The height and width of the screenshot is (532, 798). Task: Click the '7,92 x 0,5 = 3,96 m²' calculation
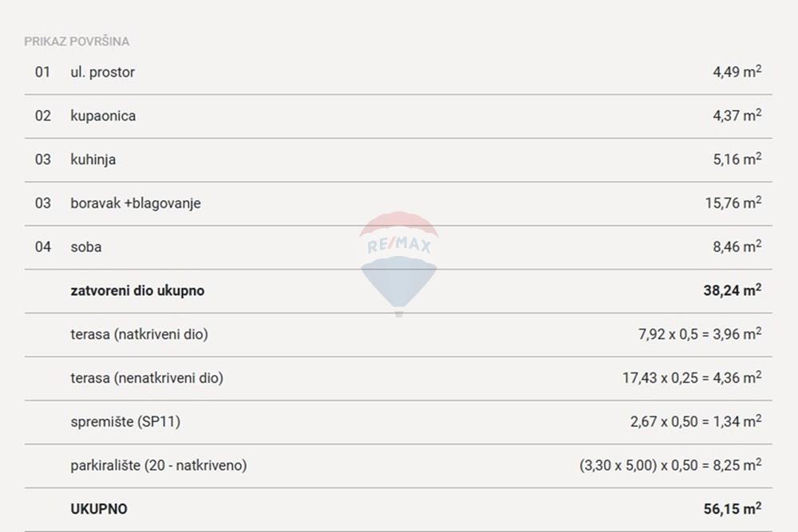[700, 333]
